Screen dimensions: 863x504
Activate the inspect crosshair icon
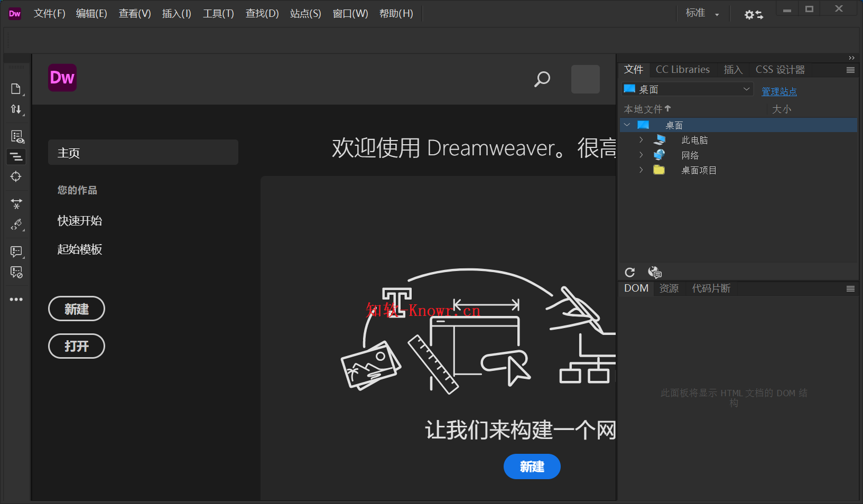(x=16, y=176)
